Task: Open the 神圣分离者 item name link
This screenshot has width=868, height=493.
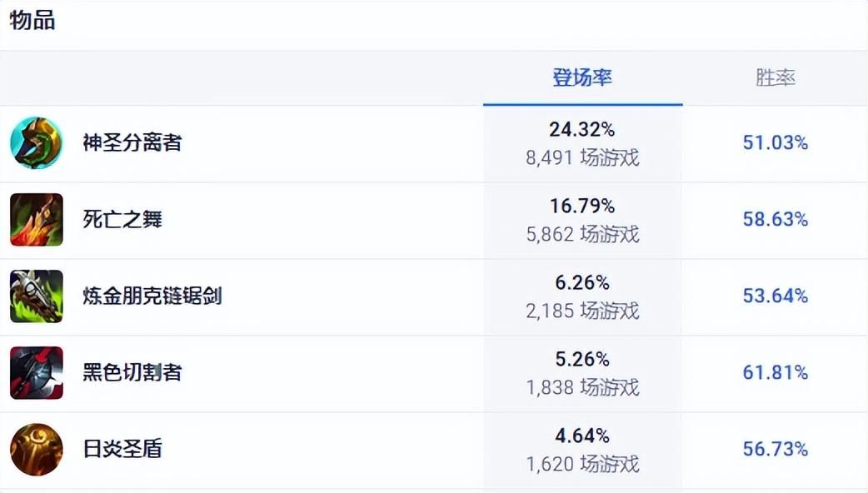Action: [132, 142]
